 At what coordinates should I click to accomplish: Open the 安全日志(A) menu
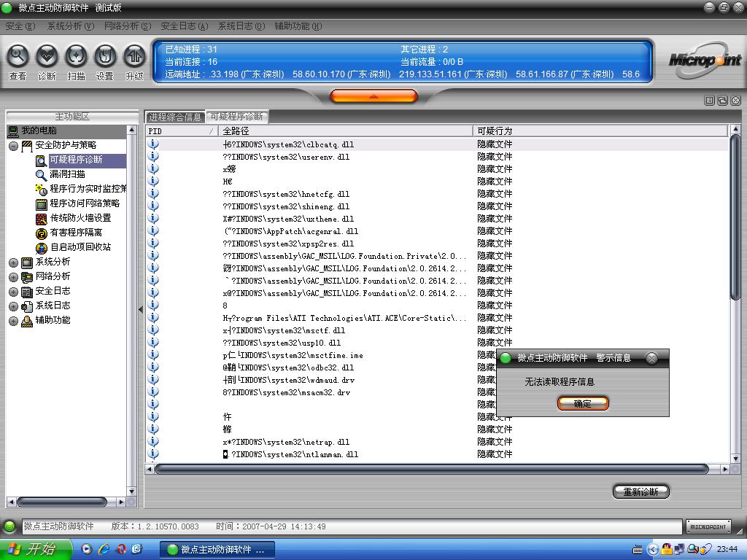click(185, 26)
